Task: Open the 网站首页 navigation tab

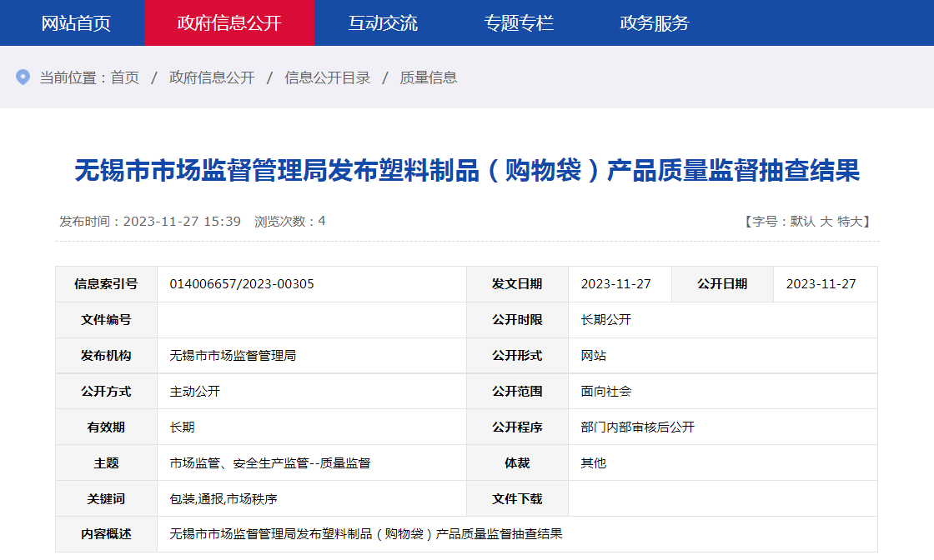Action: click(x=76, y=22)
